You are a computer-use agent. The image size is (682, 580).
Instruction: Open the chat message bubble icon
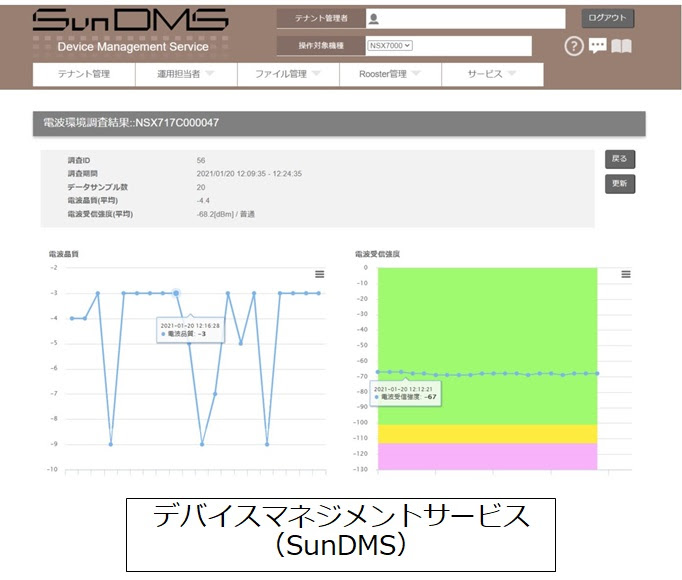597,45
